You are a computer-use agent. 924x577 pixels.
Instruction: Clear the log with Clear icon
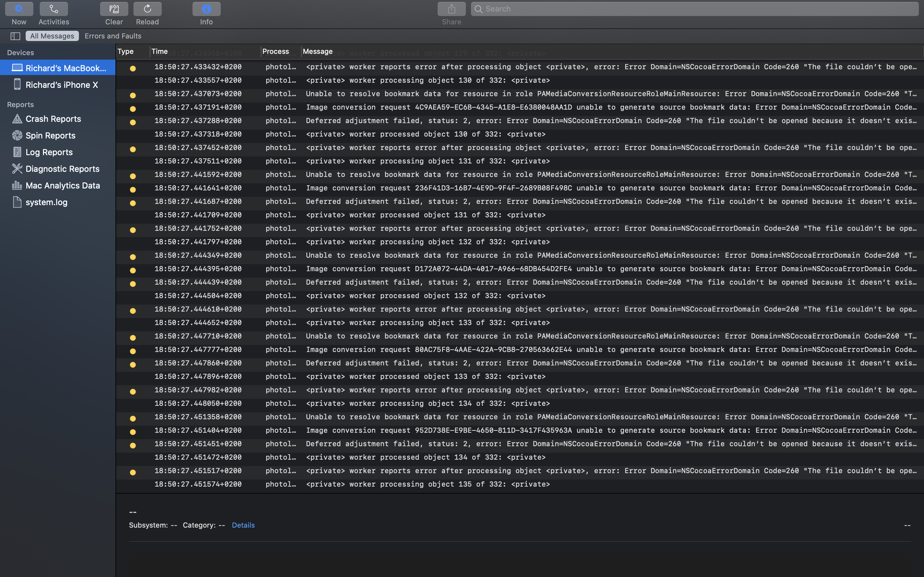(x=114, y=9)
